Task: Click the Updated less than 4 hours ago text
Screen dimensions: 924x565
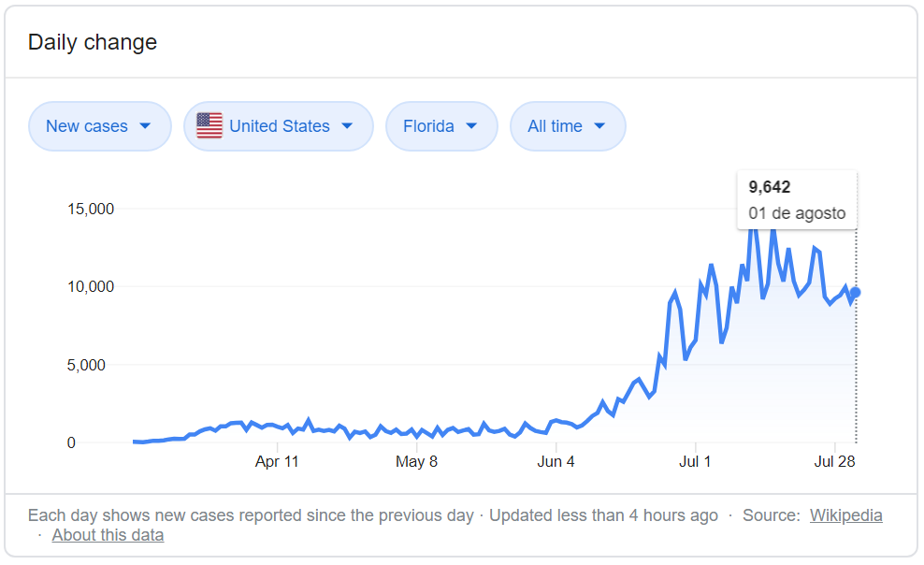Action: (x=603, y=515)
